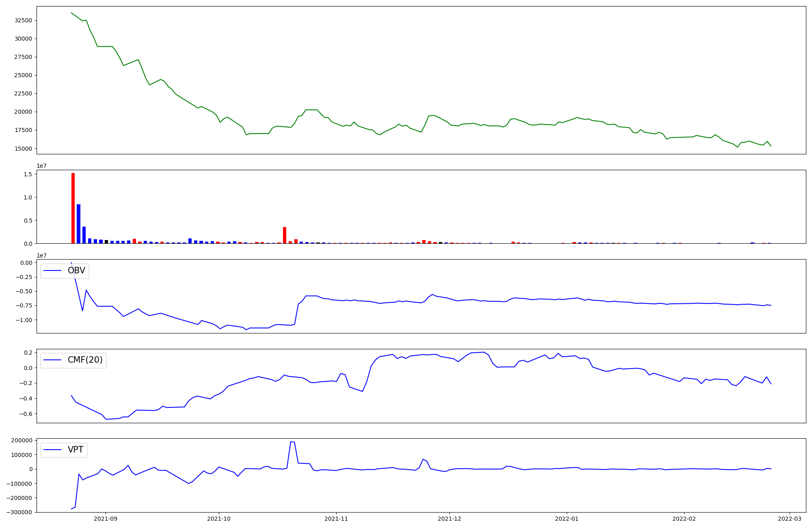Viewport: 812px width, 528px height.
Task: Click the red volume spike in late October
Action: (x=285, y=235)
